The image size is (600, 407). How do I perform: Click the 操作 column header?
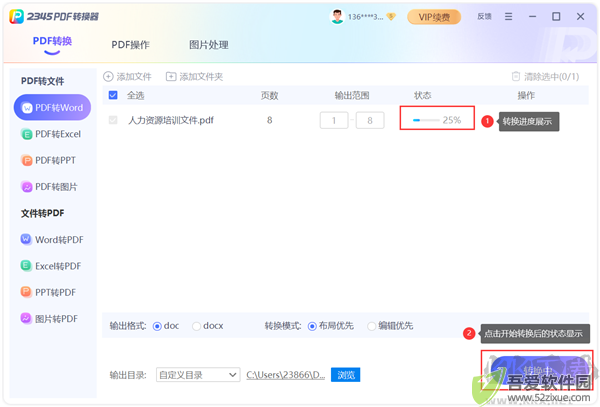tap(526, 95)
